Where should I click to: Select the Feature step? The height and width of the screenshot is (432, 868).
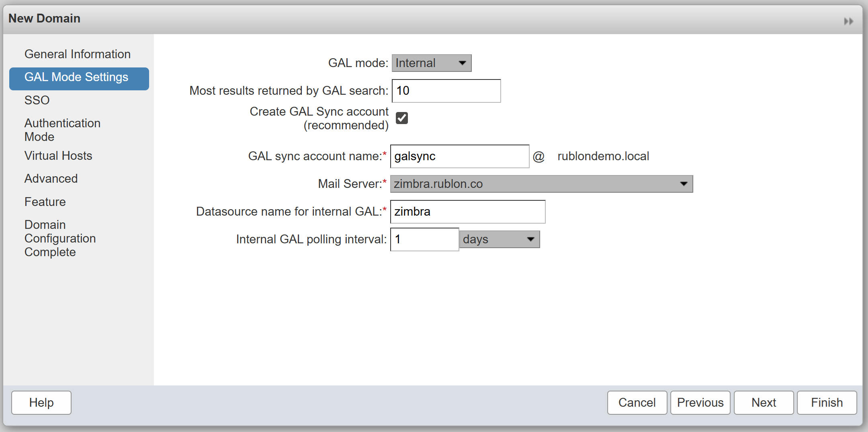[x=45, y=202]
